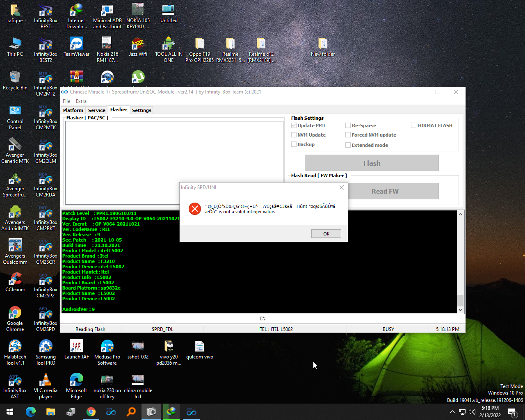Select the Flasher tab
Viewport: 525px width, 420px height.
(119, 110)
